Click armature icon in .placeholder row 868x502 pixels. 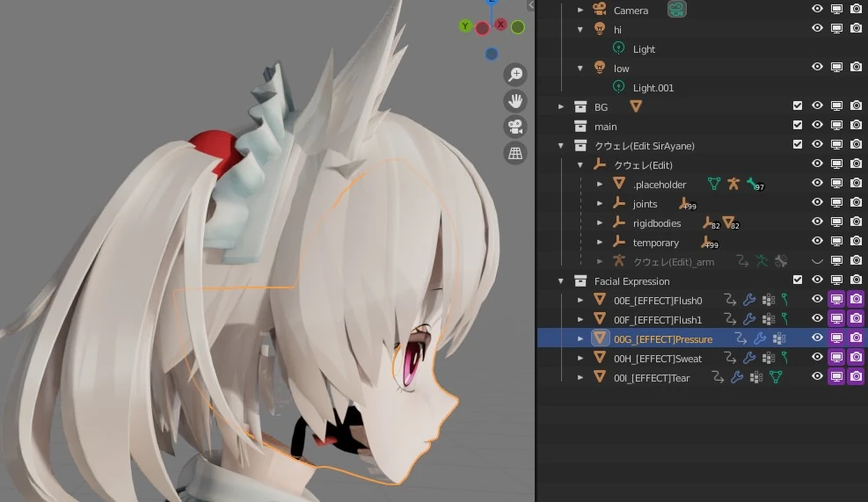coord(733,183)
